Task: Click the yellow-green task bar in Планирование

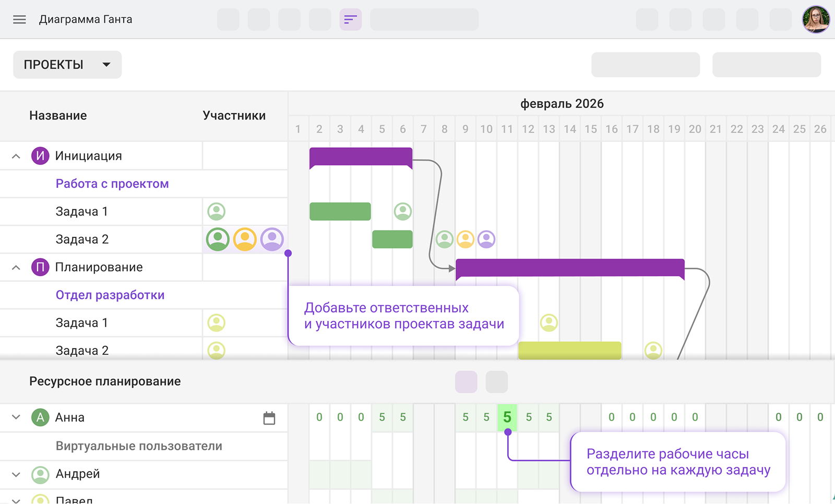Action: click(569, 350)
